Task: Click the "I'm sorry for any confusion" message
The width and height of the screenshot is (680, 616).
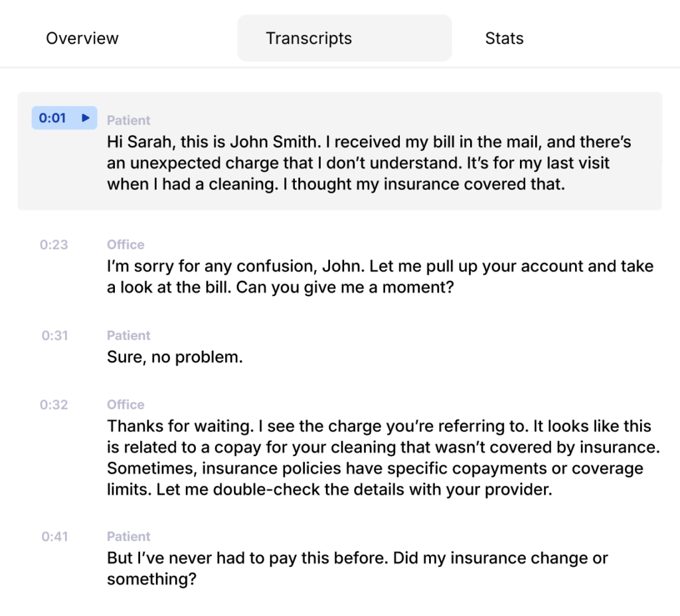Action: point(380,277)
